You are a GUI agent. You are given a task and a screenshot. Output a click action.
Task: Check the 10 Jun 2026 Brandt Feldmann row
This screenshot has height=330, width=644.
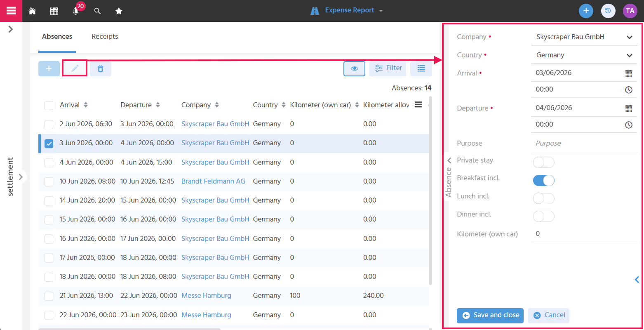pyautogui.click(x=49, y=181)
